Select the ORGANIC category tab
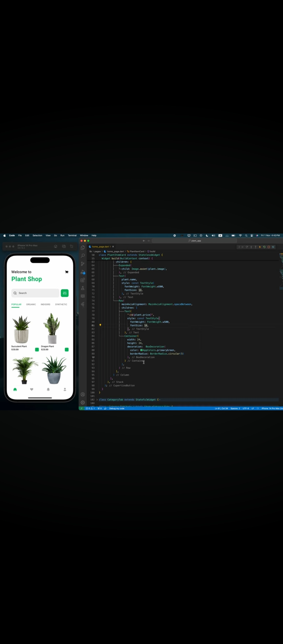The width and height of the screenshot is (283, 644). [x=31, y=304]
